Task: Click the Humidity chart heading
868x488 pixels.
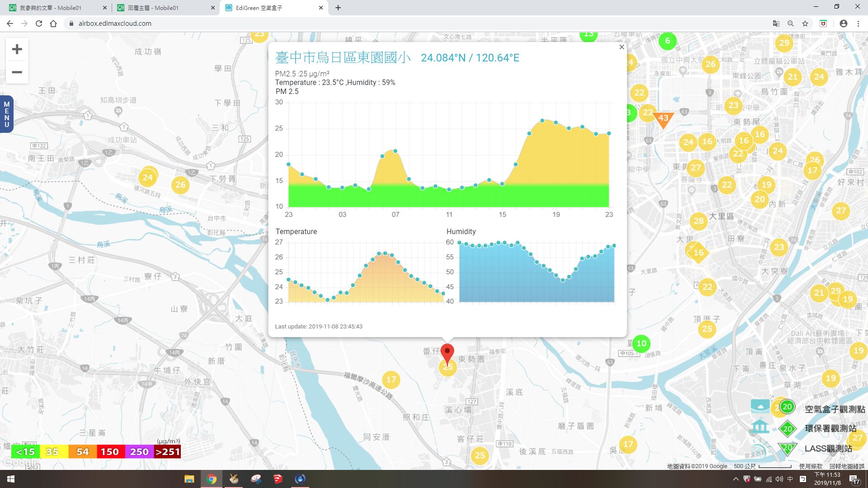Action: 461,231
